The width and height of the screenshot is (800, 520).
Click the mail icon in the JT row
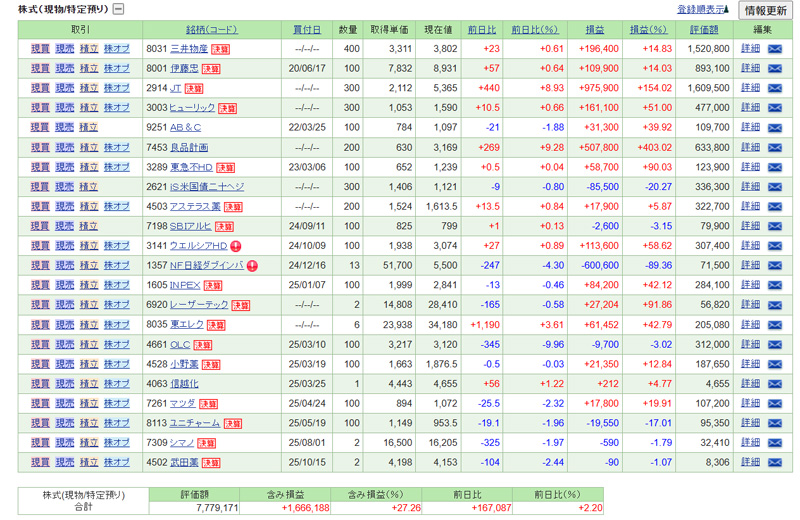[x=774, y=88]
